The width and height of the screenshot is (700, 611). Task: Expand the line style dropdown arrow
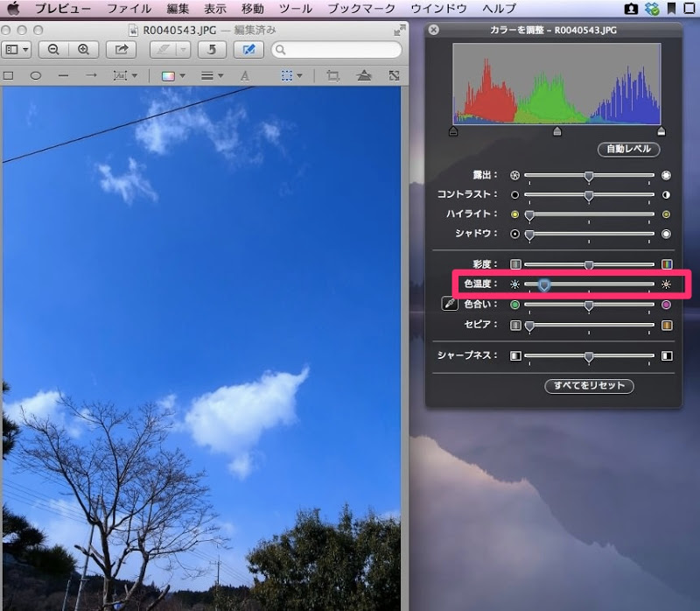tap(220, 76)
